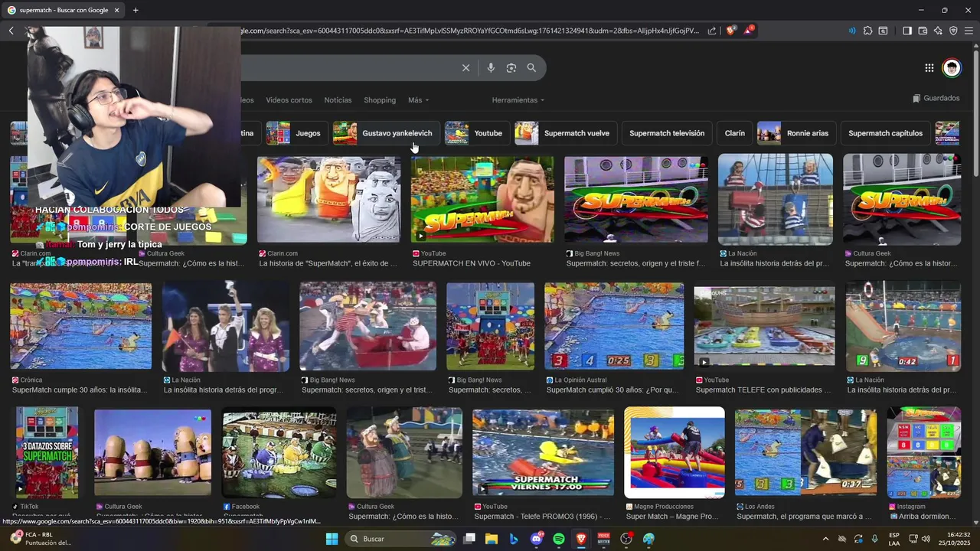The height and width of the screenshot is (551, 980).
Task: Start voice search with the microphone icon
Action: 491,68
